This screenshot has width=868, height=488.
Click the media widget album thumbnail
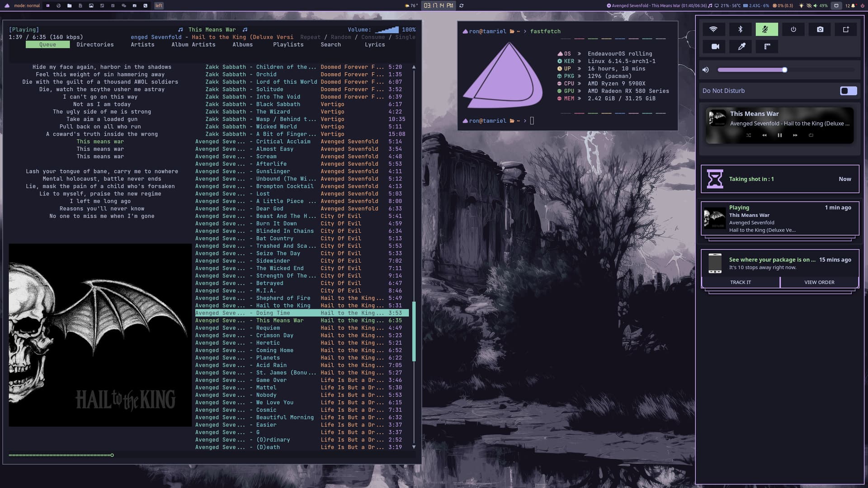(x=717, y=118)
